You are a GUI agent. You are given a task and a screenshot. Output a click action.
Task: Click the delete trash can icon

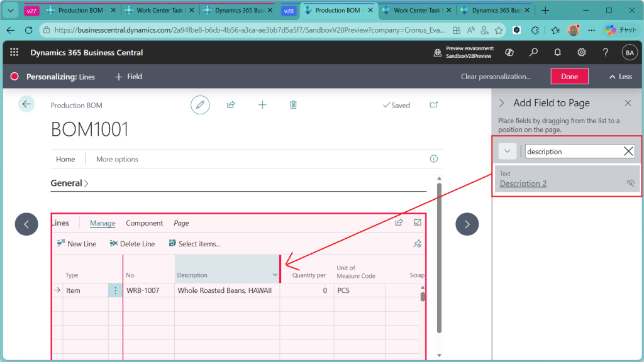(x=293, y=105)
